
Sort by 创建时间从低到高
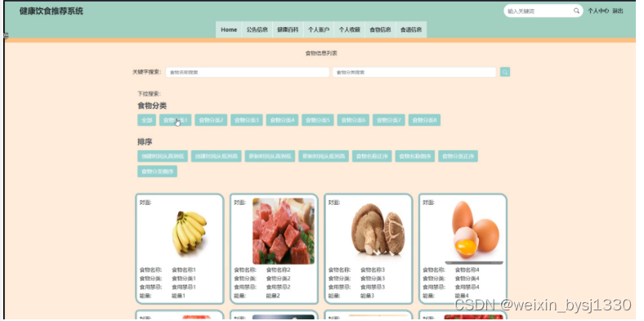coord(217,156)
